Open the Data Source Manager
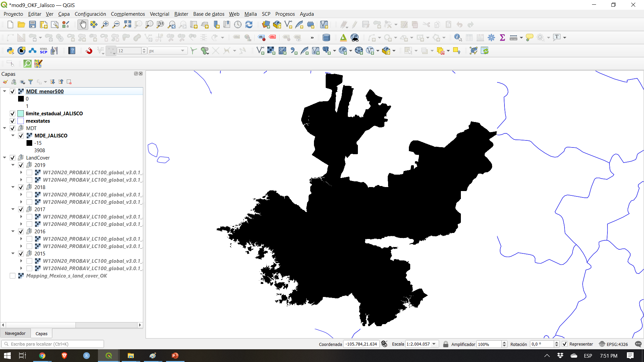 [266, 24]
